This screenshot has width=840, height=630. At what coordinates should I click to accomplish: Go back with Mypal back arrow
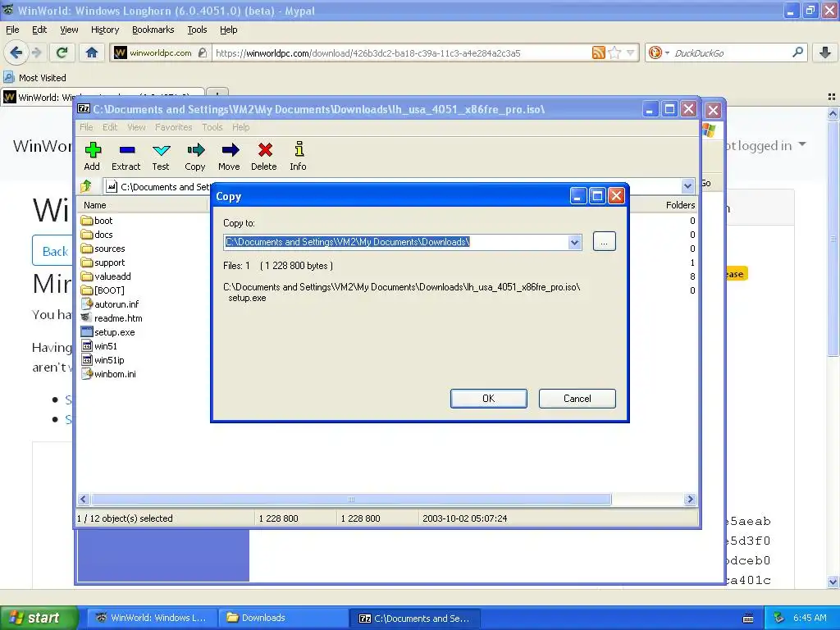(x=16, y=52)
